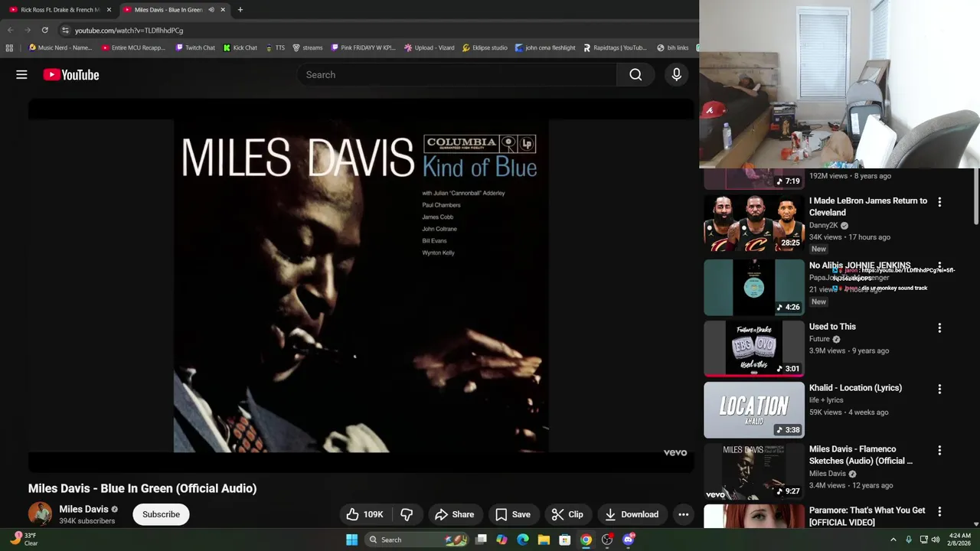980x551 pixels.
Task: Open Task View on the taskbar
Action: pyautogui.click(x=481, y=540)
